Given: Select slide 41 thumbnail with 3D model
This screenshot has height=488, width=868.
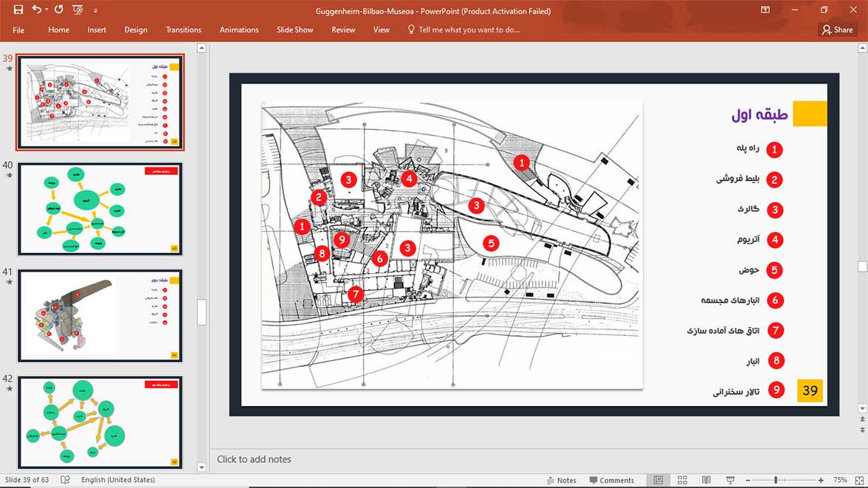Looking at the screenshot, I should (x=100, y=316).
